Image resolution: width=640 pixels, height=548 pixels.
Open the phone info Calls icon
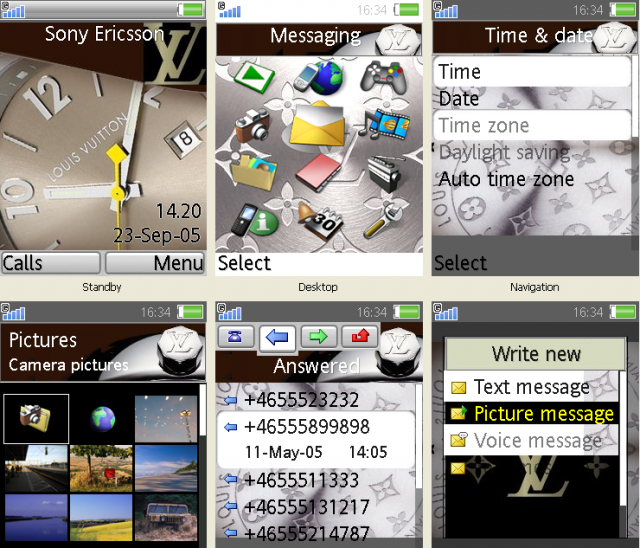pyautogui.click(x=254, y=221)
